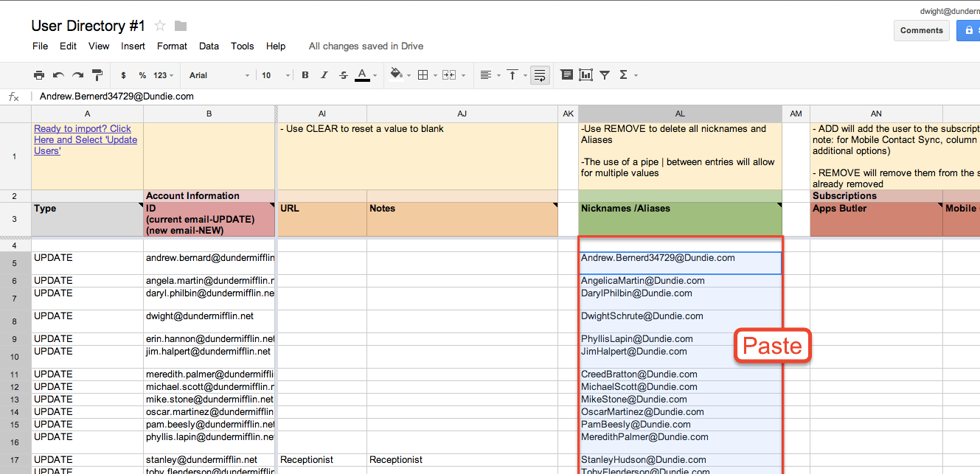Open the Help menu

click(276, 46)
